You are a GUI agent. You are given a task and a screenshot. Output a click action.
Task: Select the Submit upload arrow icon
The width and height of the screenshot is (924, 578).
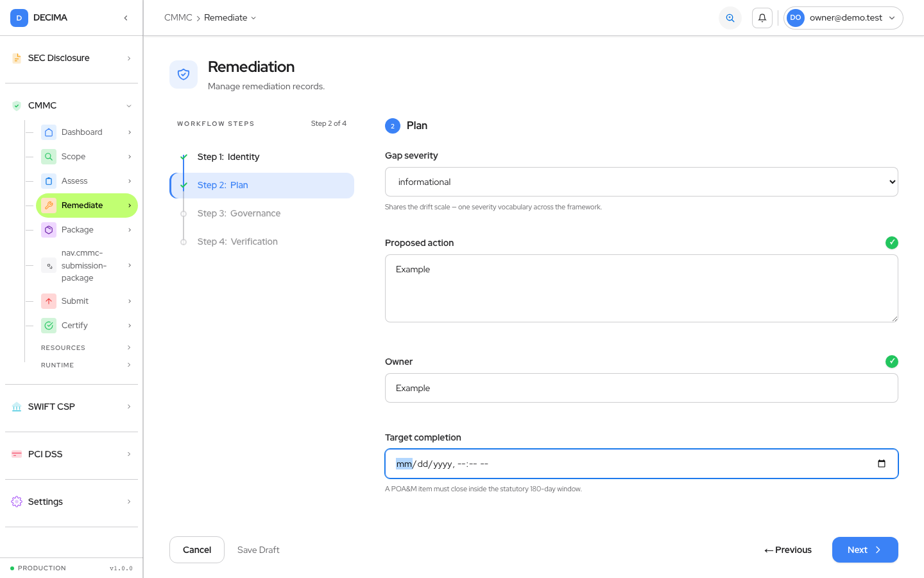tap(49, 301)
